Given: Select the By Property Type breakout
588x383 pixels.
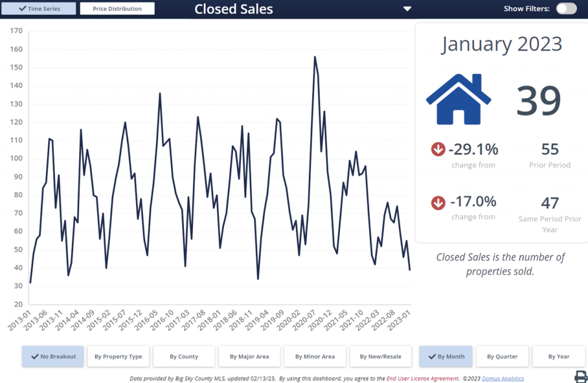Looking at the screenshot, I should click(118, 357).
